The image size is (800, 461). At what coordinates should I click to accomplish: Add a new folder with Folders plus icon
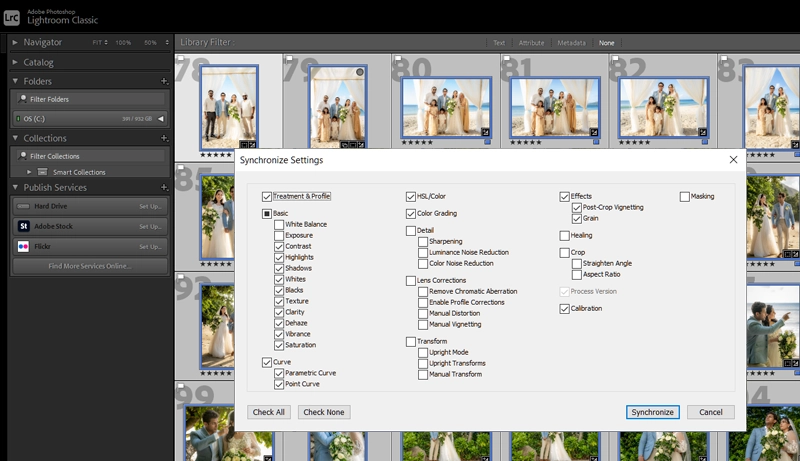[164, 81]
